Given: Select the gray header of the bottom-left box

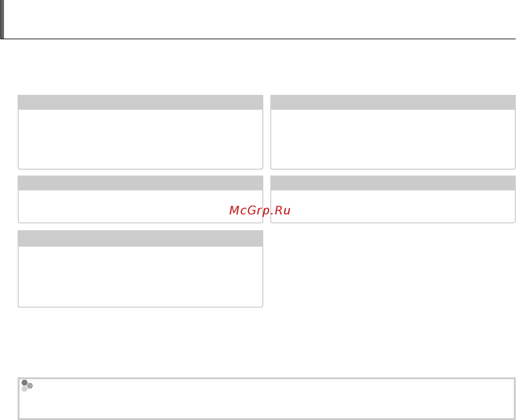Looking at the screenshot, I should (x=140, y=238).
